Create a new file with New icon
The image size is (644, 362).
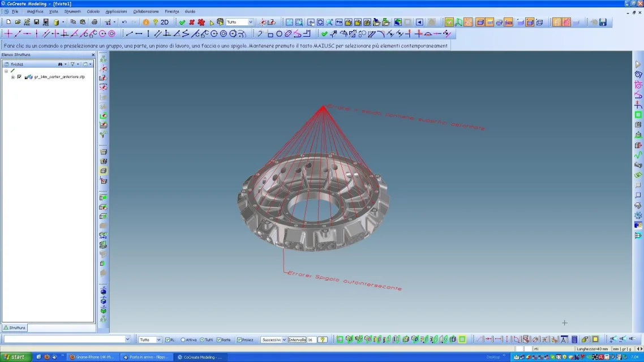(x=8, y=22)
